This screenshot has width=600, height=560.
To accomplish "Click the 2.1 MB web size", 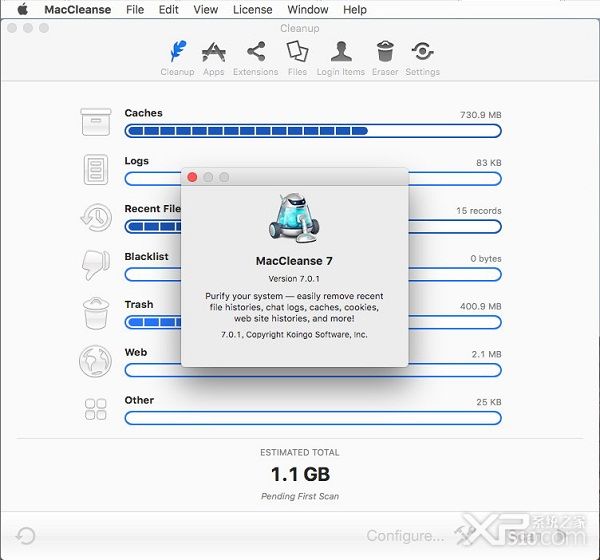I will point(486,354).
